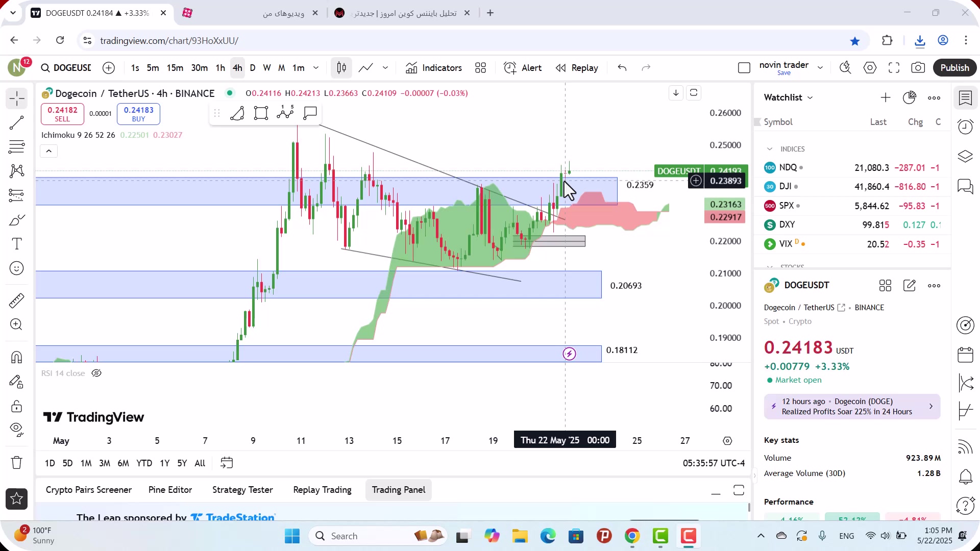This screenshot has width=980, height=551.
Task: Open the favorites star toolbar button
Action: click(17, 499)
